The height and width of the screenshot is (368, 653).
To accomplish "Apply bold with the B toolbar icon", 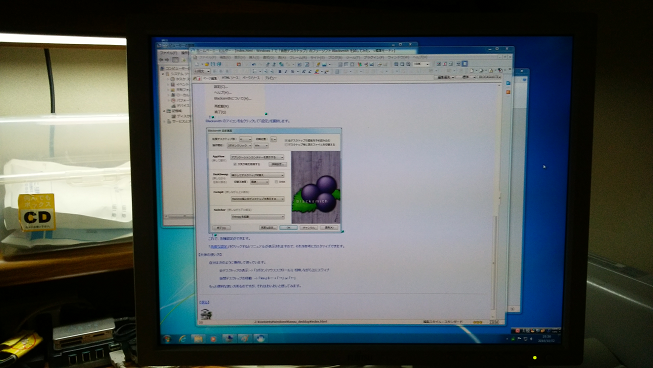I will pyautogui.click(x=280, y=72).
